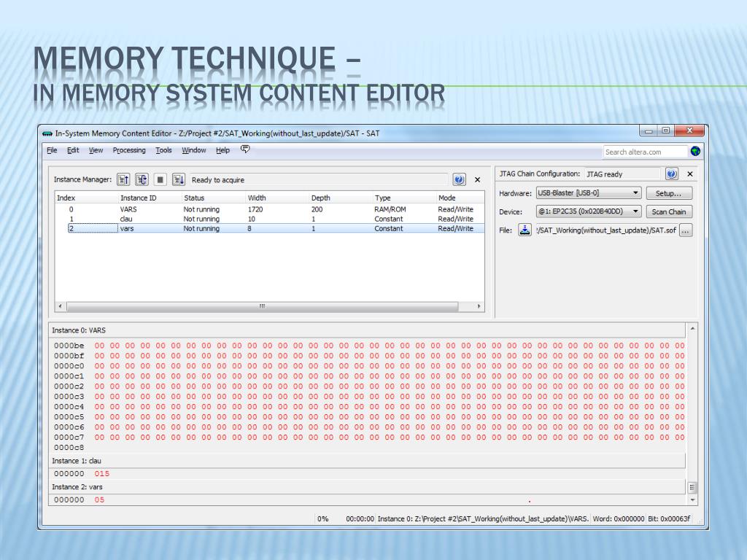Click the Setup... button
The image size is (747, 560).
[x=669, y=192]
